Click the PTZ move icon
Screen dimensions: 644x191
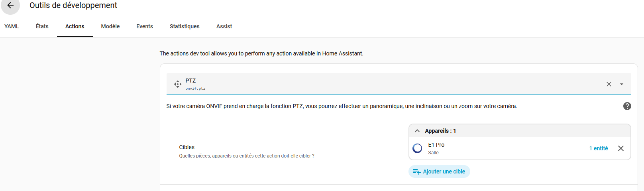click(x=178, y=84)
